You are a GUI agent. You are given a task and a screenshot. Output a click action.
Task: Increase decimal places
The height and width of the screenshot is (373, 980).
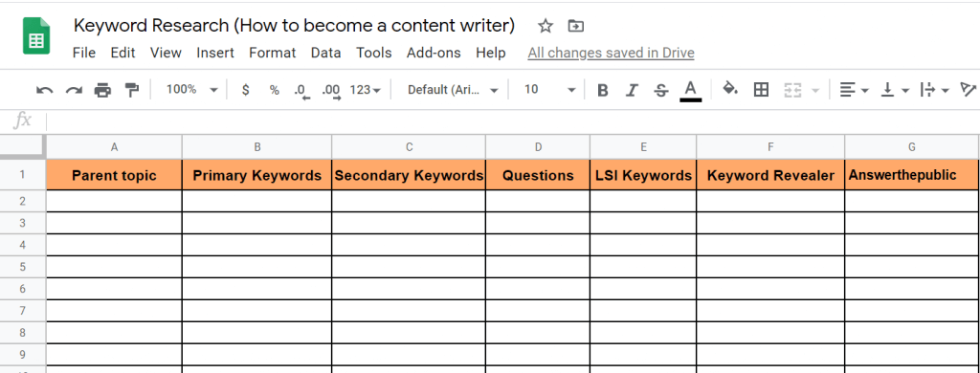coord(331,91)
